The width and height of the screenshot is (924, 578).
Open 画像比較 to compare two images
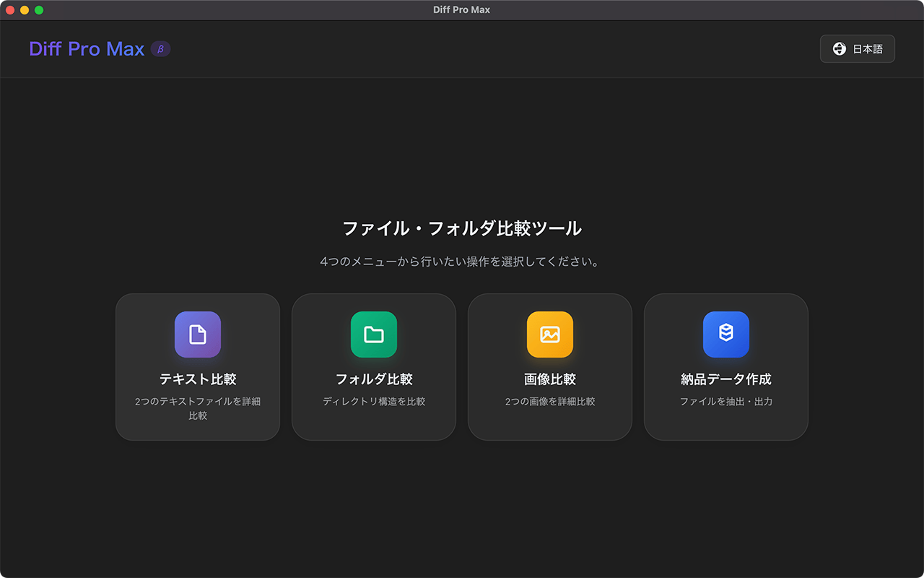pyautogui.click(x=549, y=366)
